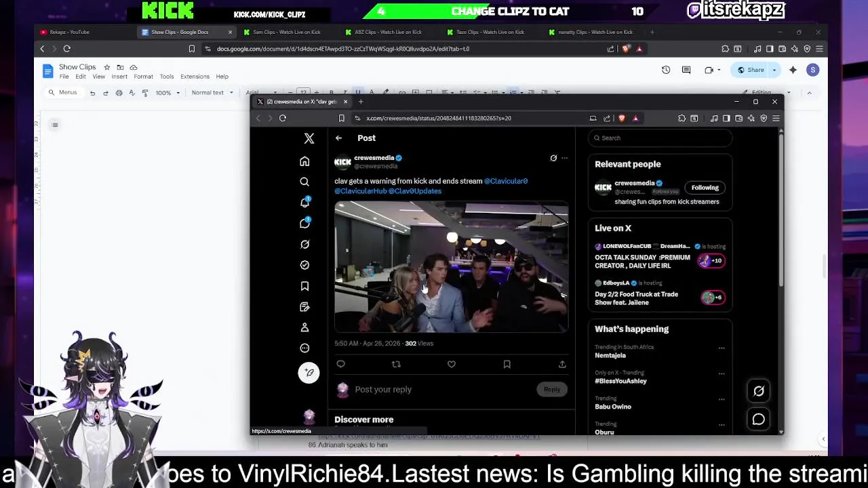Expand Share button dropdown arrow in Docs
Image resolution: width=868 pixels, height=488 pixels.
pos(774,70)
